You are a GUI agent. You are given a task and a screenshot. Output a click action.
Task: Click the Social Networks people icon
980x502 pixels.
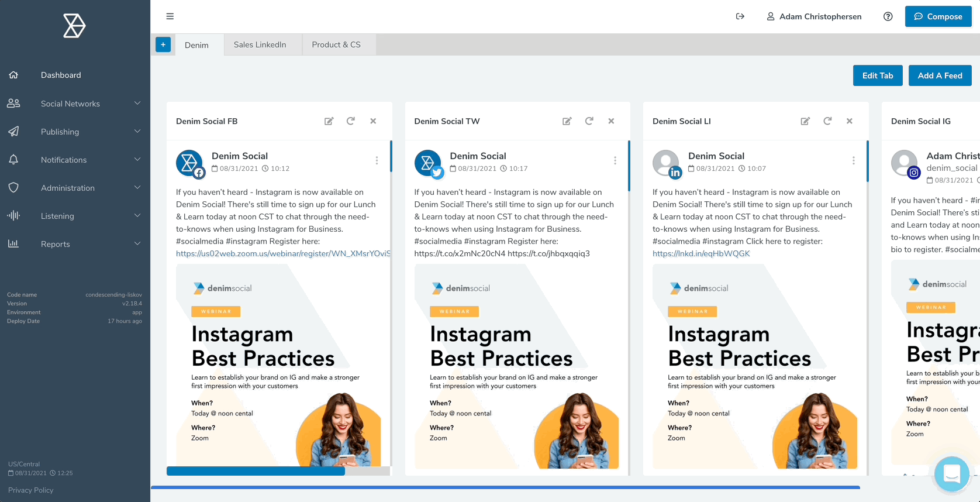[x=13, y=104]
